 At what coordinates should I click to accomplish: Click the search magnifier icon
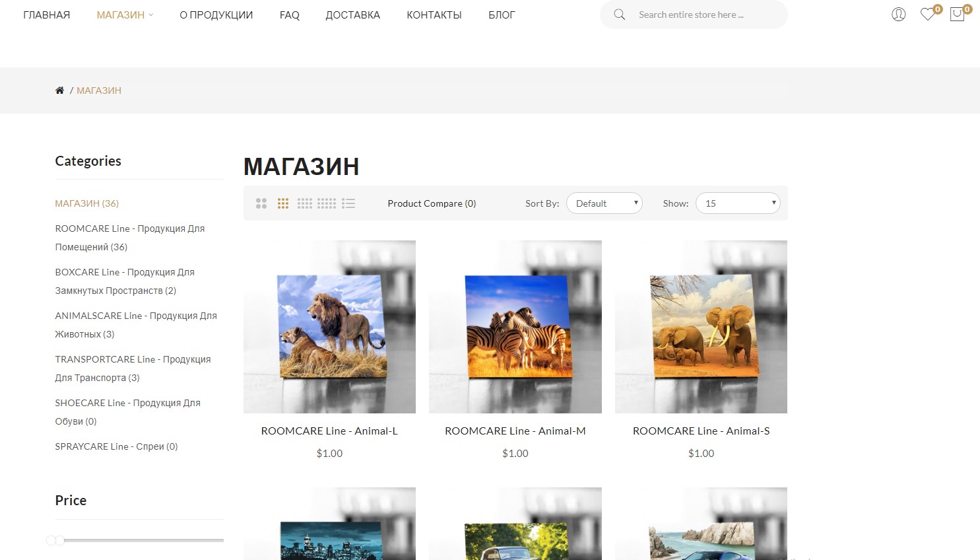coord(619,15)
